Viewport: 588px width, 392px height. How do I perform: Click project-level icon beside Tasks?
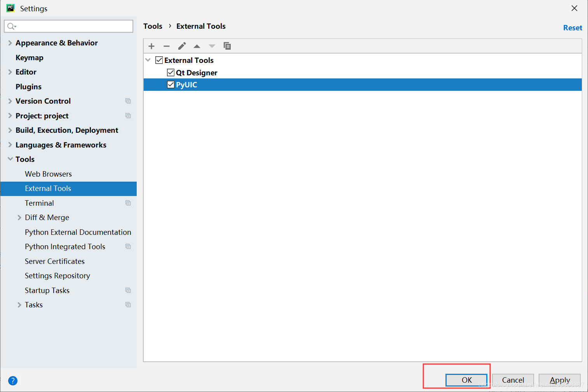pyautogui.click(x=128, y=305)
